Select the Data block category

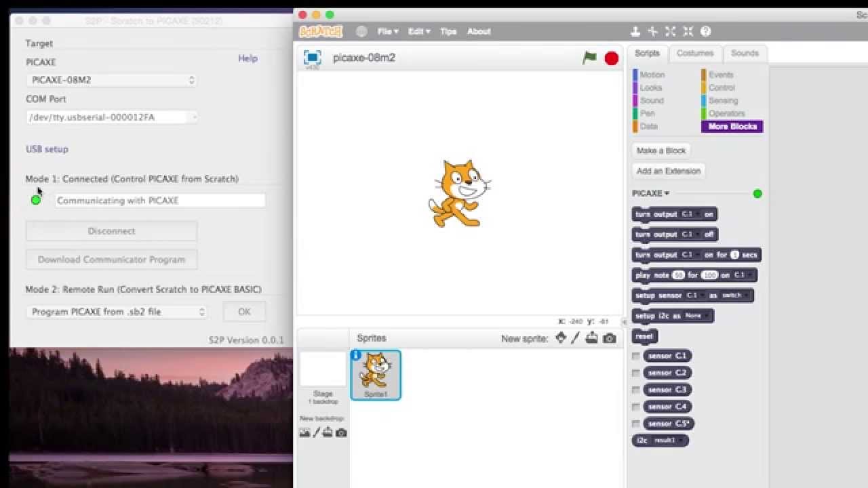pyautogui.click(x=646, y=126)
